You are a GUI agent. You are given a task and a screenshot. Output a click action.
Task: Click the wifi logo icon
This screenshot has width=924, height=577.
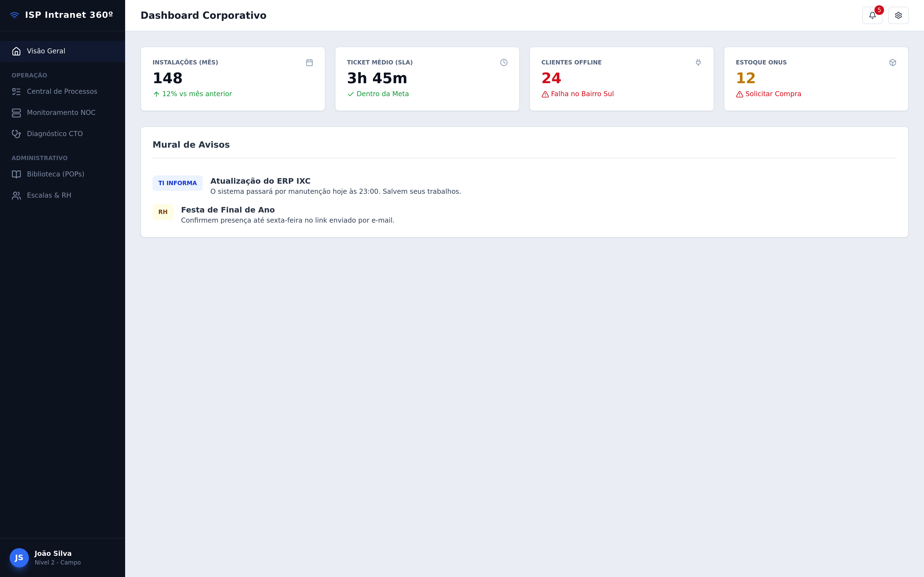pos(14,15)
